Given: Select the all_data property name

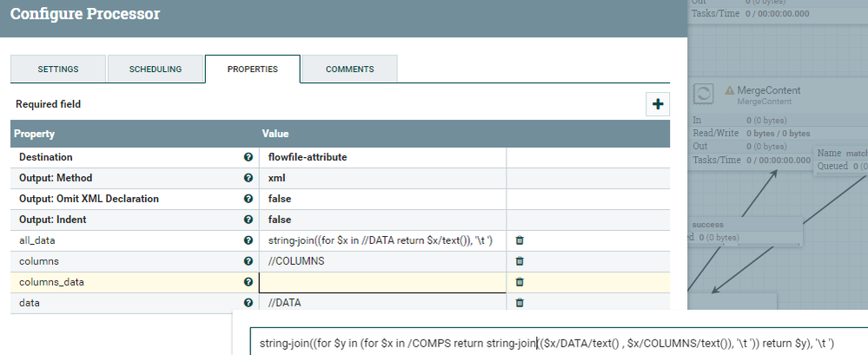Looking at the screenshot, I should tap(37, 240).
